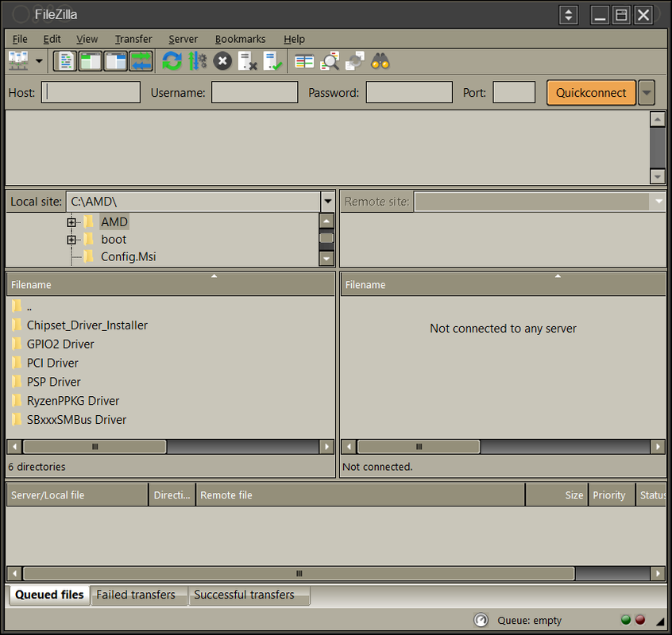Viewport: 672px width, 635px height.
Task: Open the Bookmarks menu
Action: 240,40
